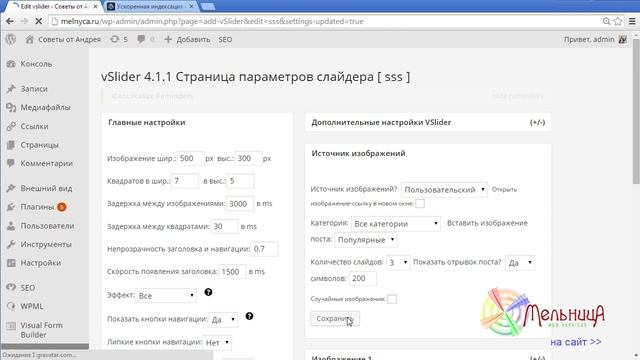The width and height of the screenshot is (640, 360).
Task: Click the Visual Form Builder icon
Action: [11, 325]
